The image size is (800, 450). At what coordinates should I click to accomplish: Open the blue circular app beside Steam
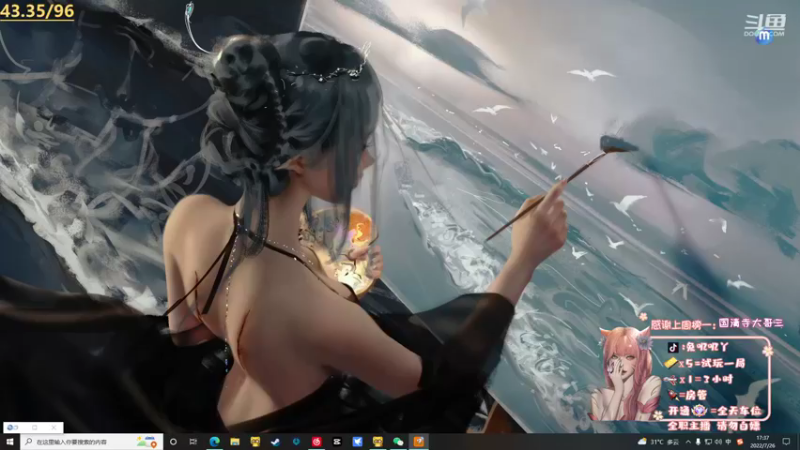tap(296, 442)
